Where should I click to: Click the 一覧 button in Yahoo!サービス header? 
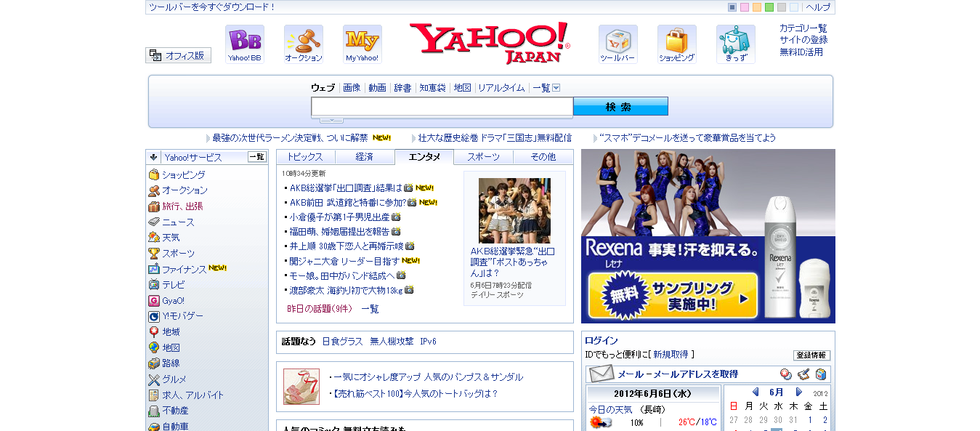point(257,157)
